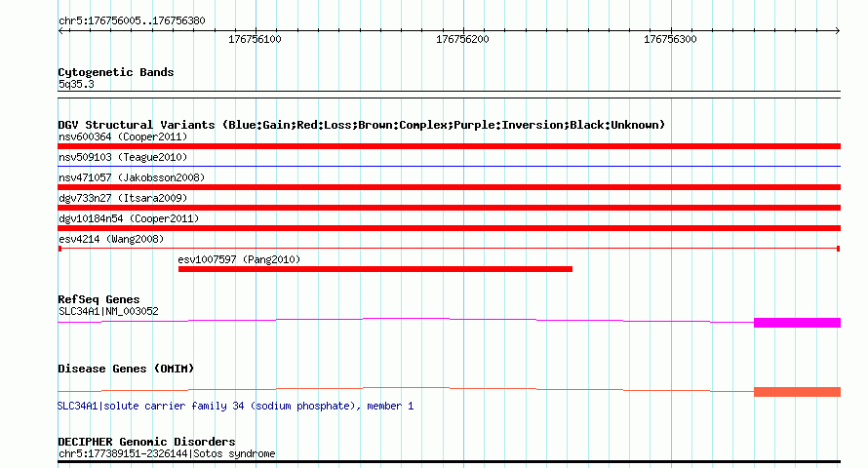Click the SLC34A1 RefSeq magenta exon block
868x468 pixels.
tap(797, 323)
